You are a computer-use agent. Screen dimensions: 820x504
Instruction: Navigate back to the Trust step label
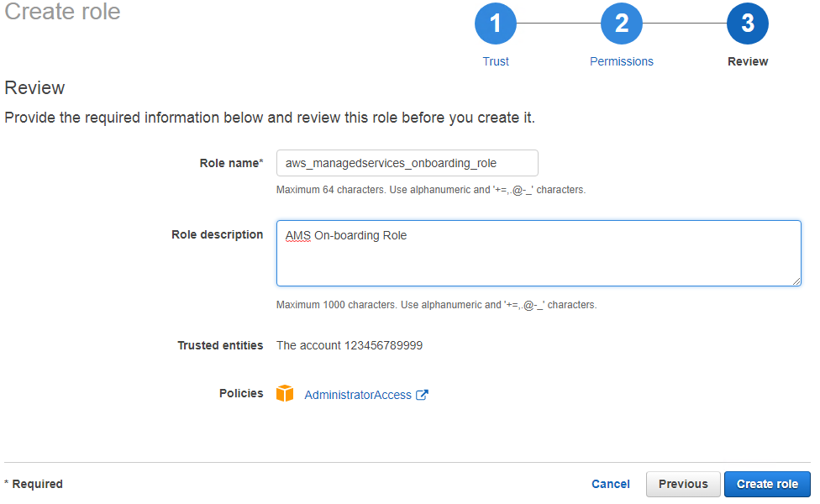point(496,60)
